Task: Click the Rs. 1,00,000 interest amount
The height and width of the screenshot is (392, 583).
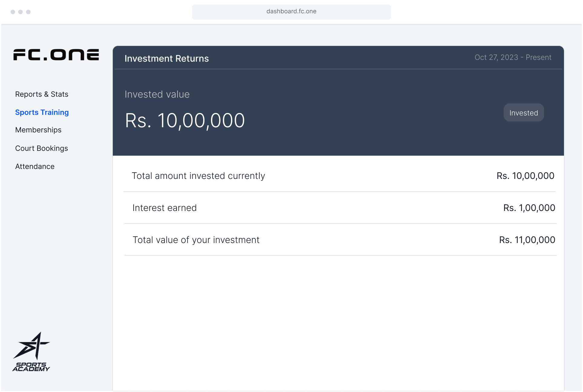Action: 529,208
